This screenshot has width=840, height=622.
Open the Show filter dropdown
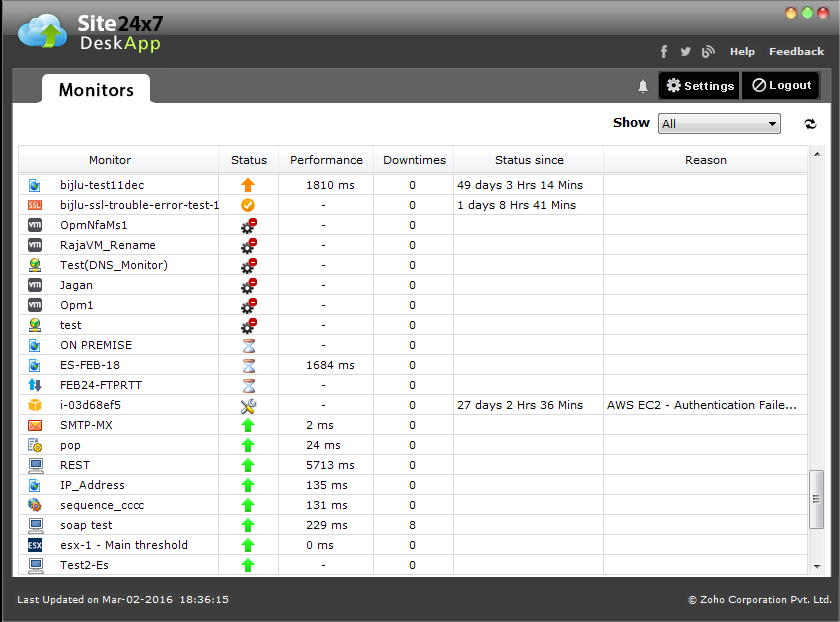(718, 124)
